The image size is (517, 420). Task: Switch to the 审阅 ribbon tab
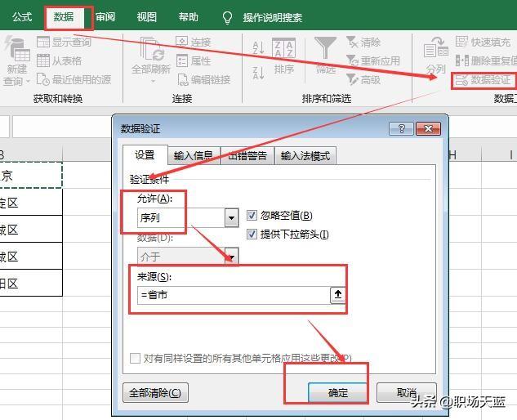[x=105, y=17]
